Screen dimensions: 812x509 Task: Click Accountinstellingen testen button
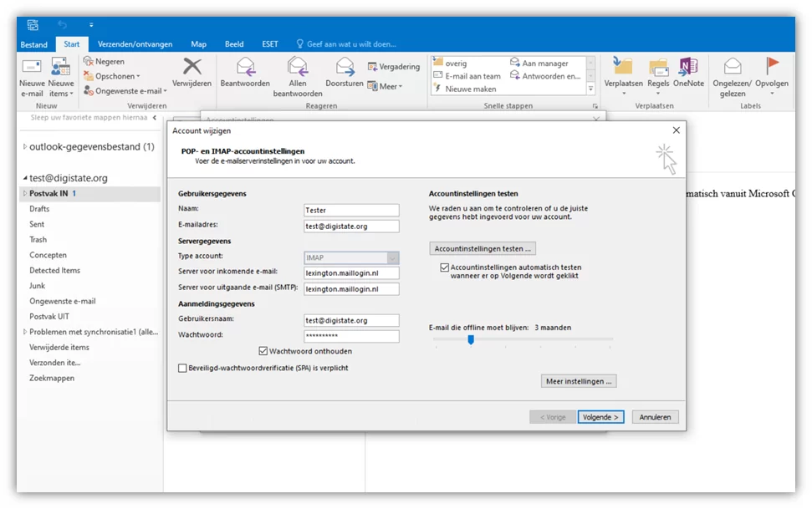click(x=483, y=248)
